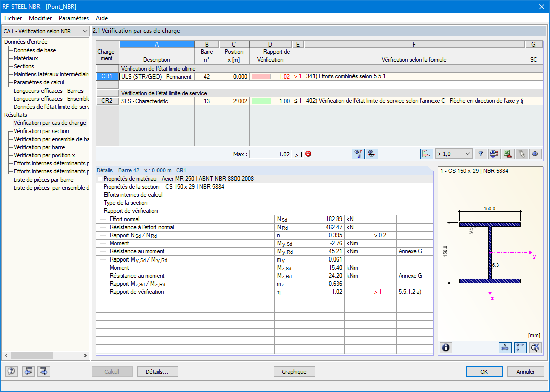550x392 pixels.
Task: Select Vérification par barre tree item
Action: pos(40,147)
